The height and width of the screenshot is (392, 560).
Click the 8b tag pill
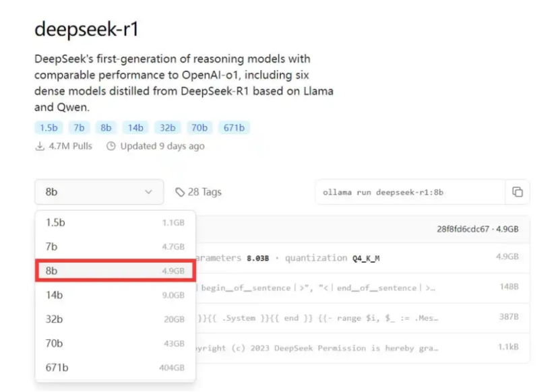coord(106,128)
